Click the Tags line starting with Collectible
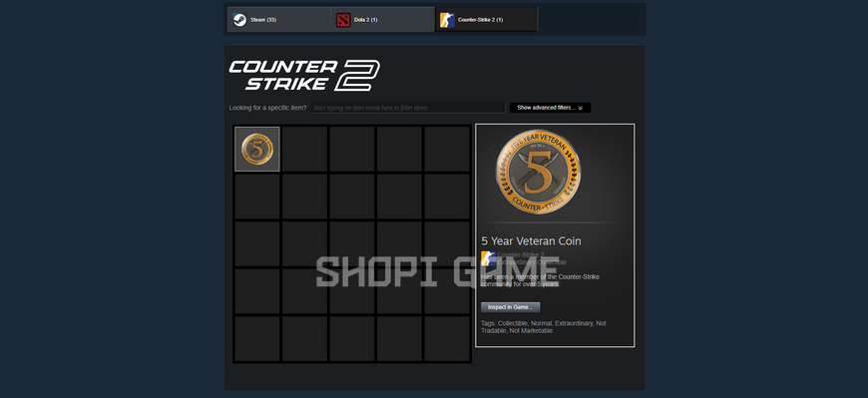The image size is (868, 398). (x=544, y=326)
